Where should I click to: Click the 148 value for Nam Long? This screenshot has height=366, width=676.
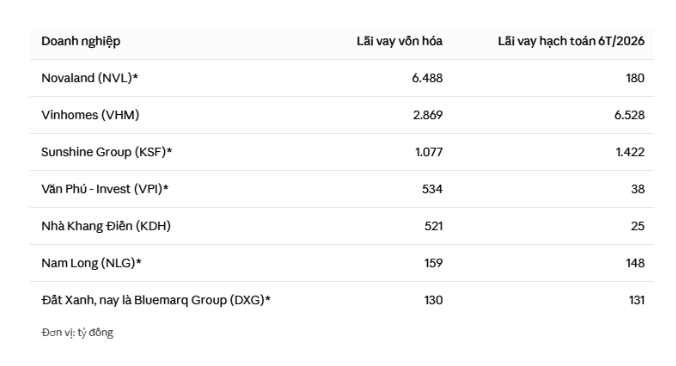(x=635, y=263)
